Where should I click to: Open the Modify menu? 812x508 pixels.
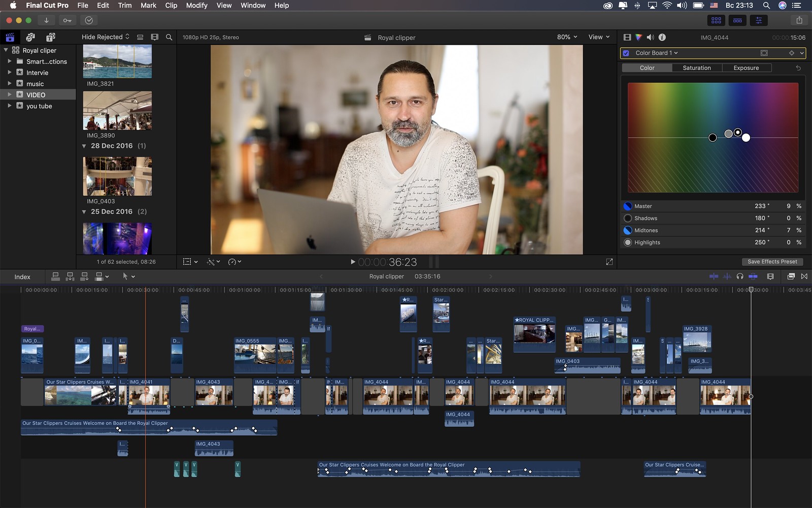tap(196, 6)
